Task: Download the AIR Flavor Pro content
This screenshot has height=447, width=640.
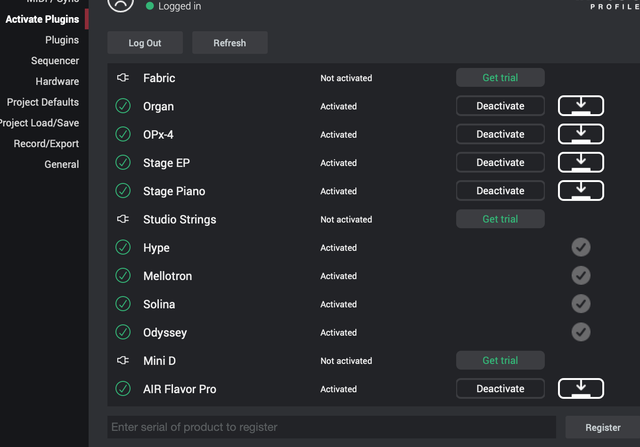Action: coord(581,389)
